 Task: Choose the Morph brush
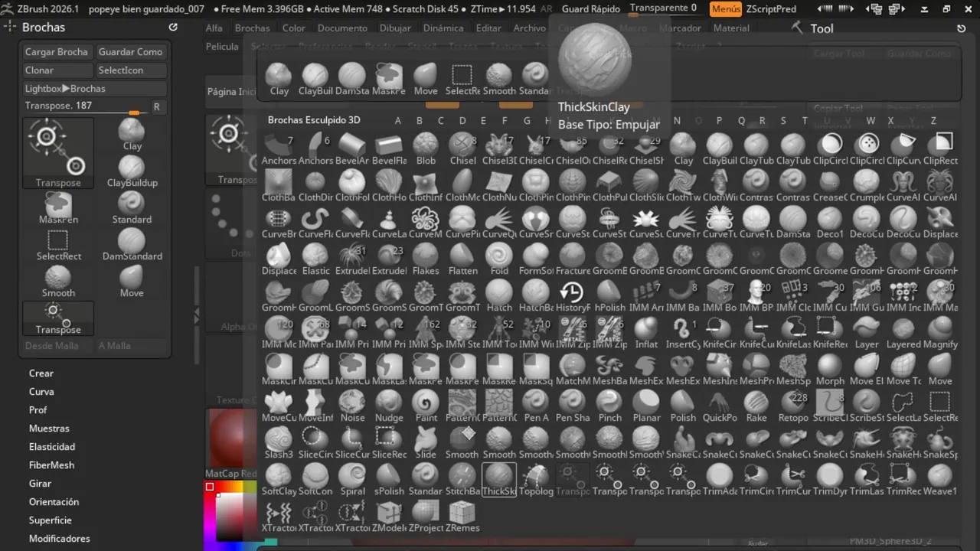tap(830, 368)
